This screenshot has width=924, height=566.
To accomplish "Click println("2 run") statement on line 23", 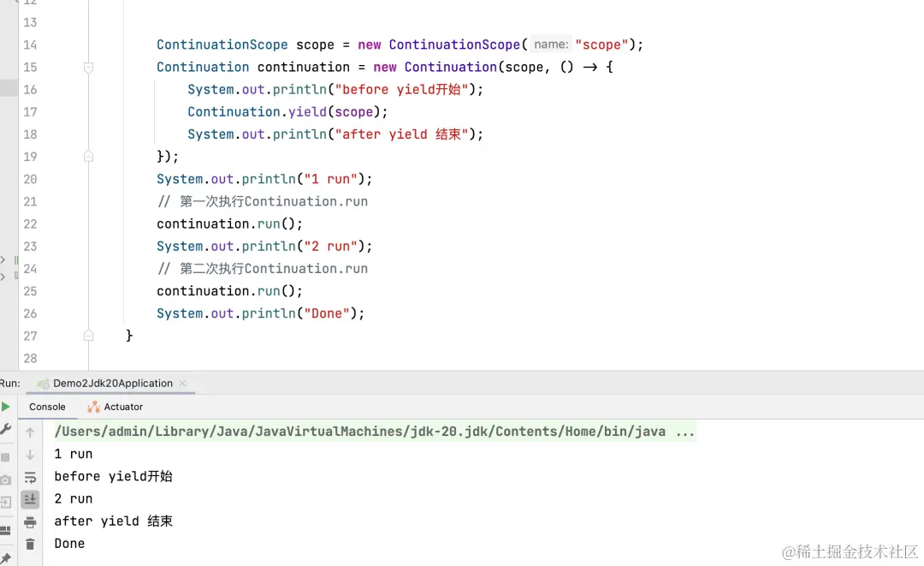I will (x=264, y=247).
